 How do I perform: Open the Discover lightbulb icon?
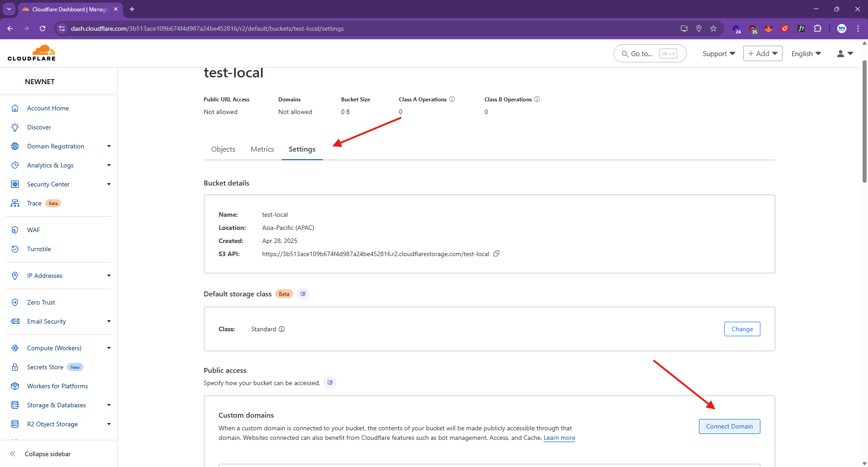tap(15, 127)
